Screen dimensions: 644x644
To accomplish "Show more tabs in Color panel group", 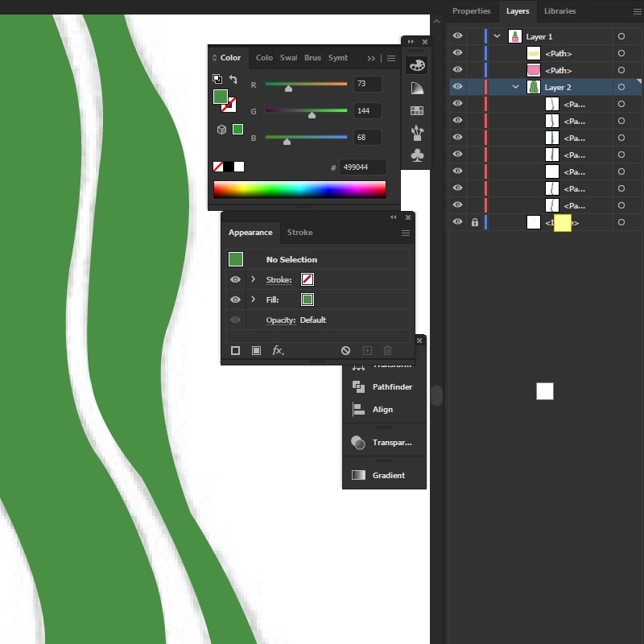I will pos(371,58).
